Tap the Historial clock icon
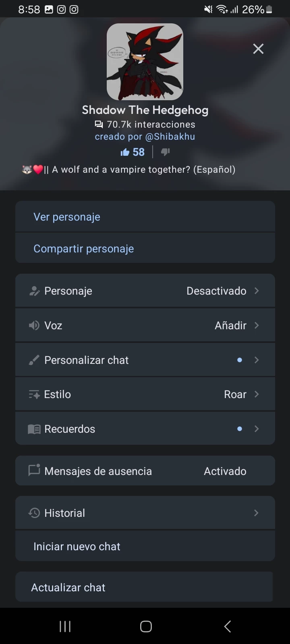Viewport: 290px width, 644px height. point(34,513)
